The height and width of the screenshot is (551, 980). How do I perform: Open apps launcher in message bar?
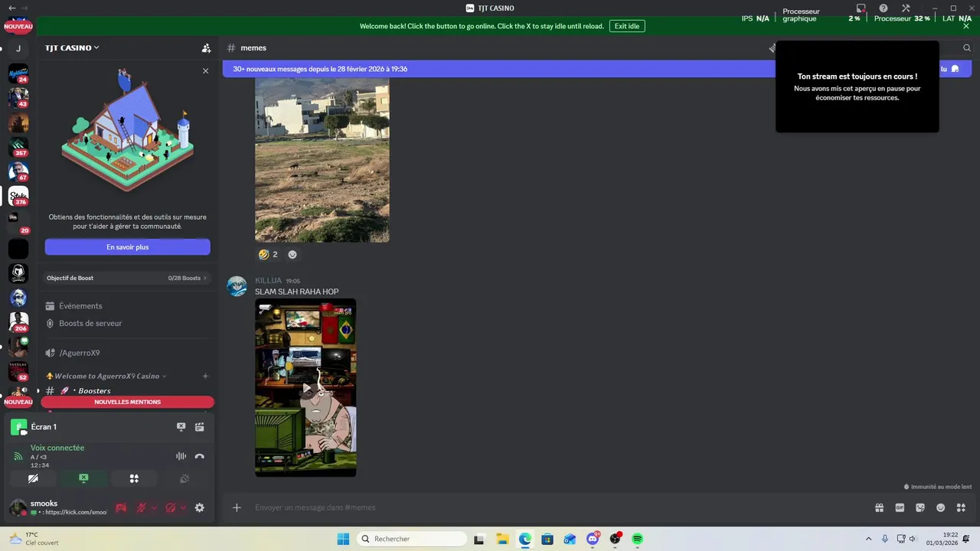[962, 507]
